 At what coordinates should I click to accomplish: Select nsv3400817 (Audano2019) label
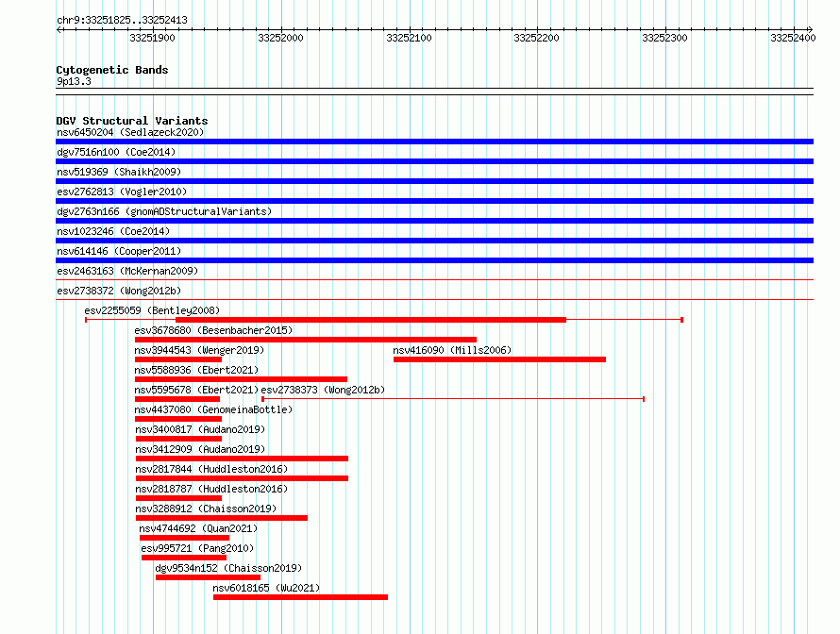(200, 429)
